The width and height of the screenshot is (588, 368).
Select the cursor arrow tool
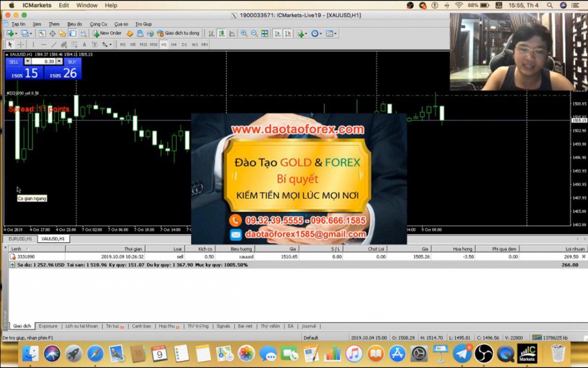[10, 45]
